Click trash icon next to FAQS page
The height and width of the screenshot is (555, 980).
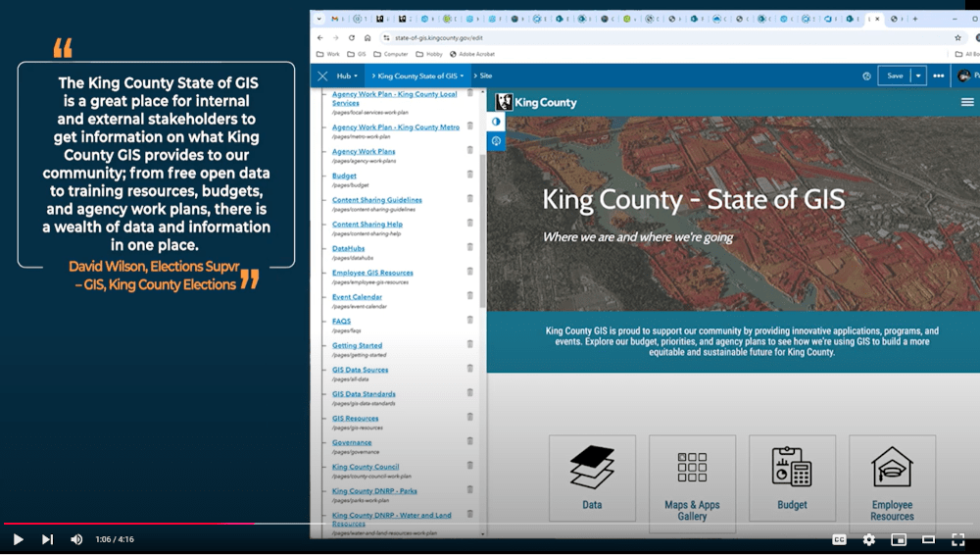tap(470, 321)
